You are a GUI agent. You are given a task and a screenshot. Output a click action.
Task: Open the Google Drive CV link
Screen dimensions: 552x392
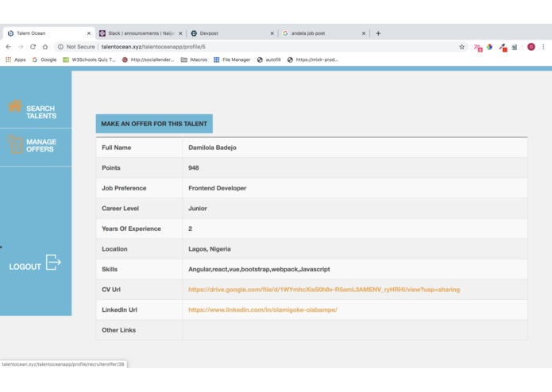324,290
